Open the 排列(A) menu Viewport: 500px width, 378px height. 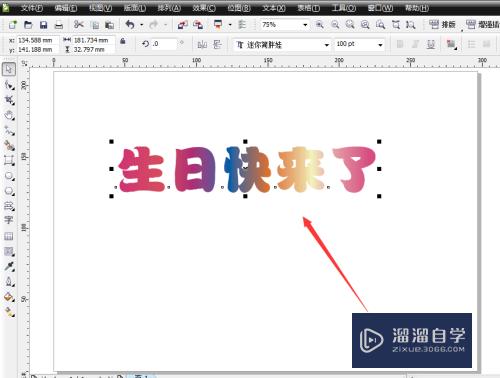pyautogui.click(x=169, y=8)
